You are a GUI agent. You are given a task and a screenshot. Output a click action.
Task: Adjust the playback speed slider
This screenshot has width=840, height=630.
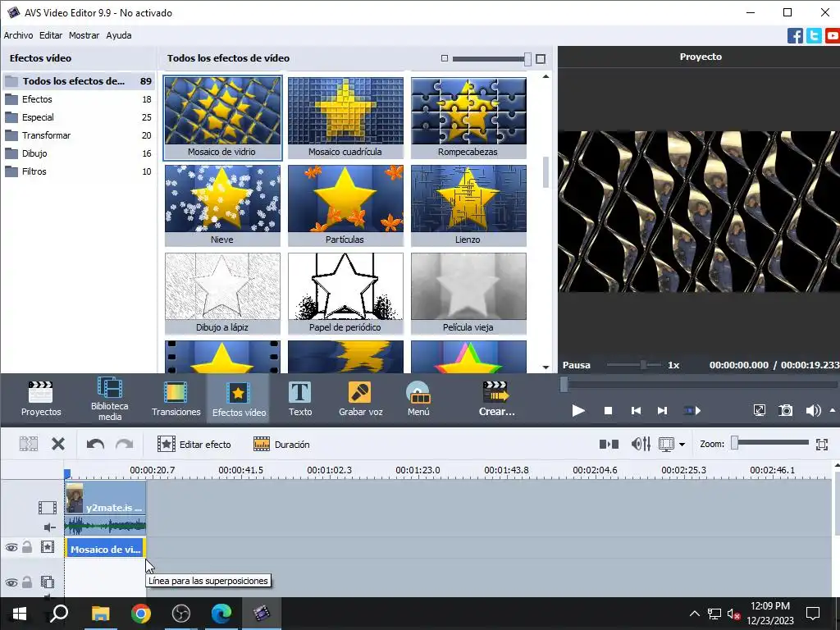pos(643,365)
